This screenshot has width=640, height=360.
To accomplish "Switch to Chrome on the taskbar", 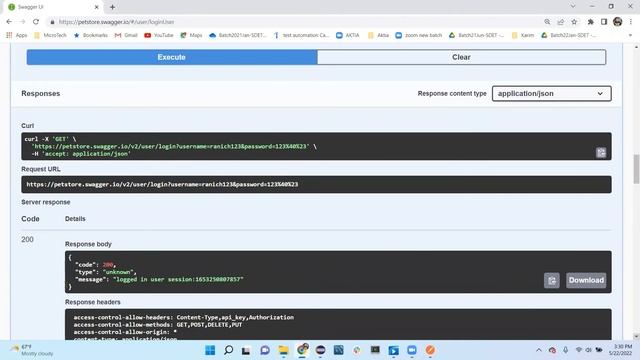I will (x=302, y=350).
